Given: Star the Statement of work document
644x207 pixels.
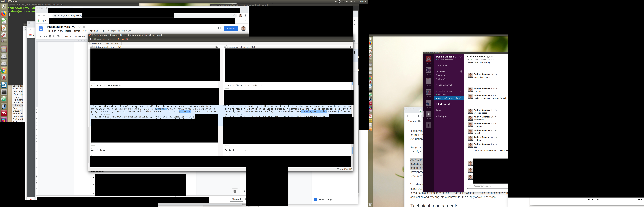Looking at the screenshot, I should tap(80, 27).
